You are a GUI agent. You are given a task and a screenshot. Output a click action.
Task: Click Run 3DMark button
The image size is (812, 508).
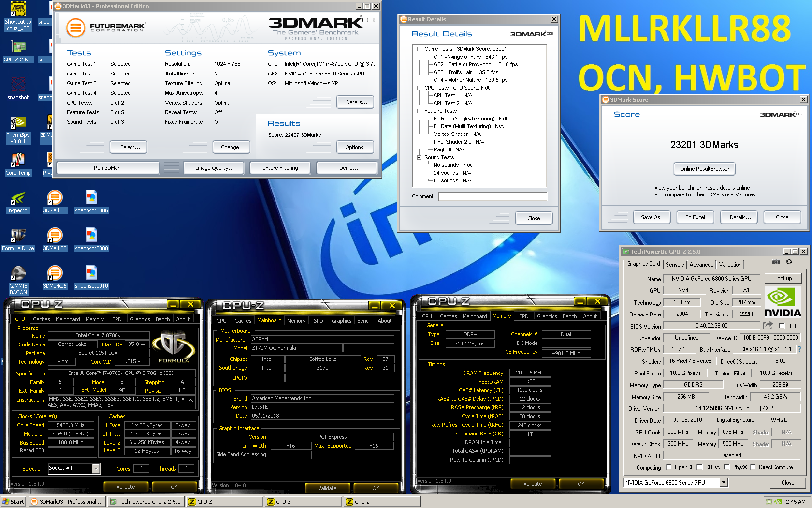[x=108, y=168]
